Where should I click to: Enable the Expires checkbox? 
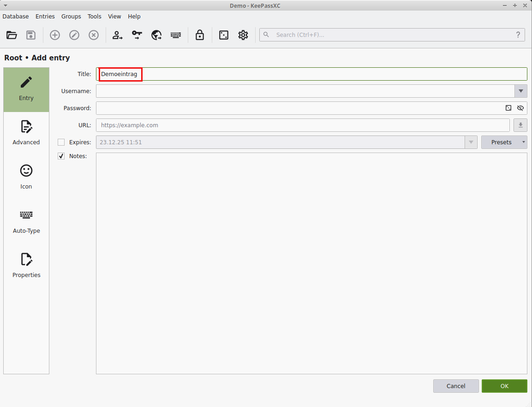61,142
